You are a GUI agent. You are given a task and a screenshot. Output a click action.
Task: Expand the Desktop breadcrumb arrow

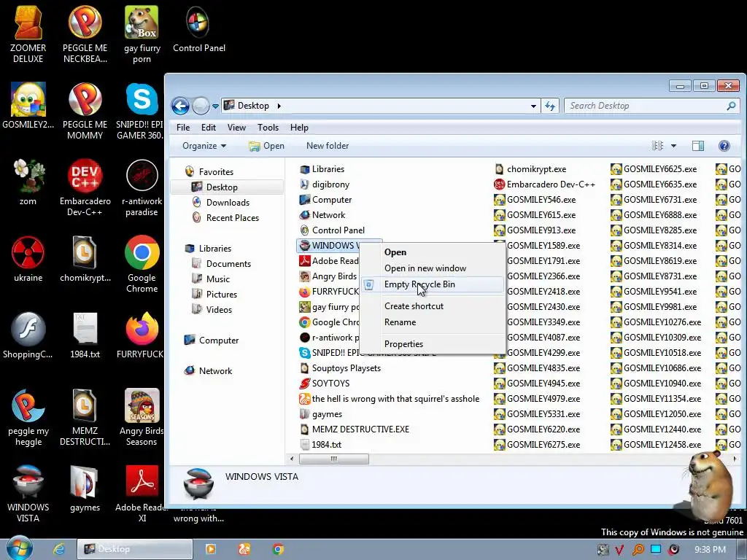(x=279, y=106)
